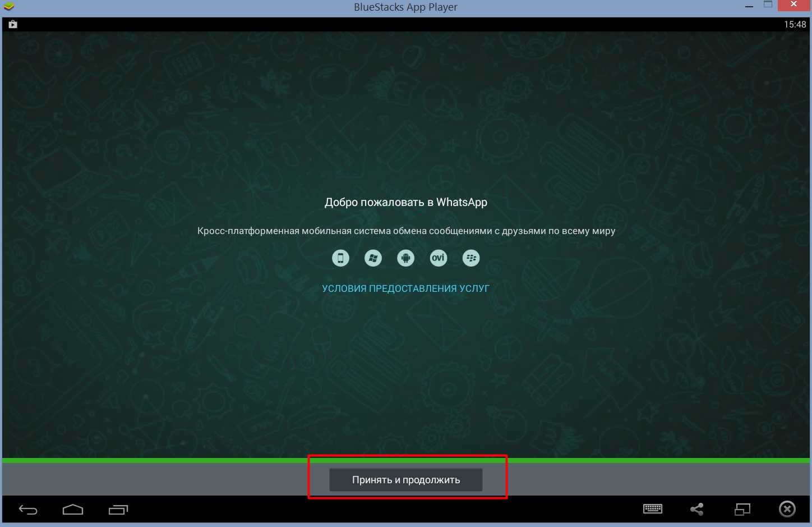
Task: Click the Принять и продолжить button
Action: (405, 480)
